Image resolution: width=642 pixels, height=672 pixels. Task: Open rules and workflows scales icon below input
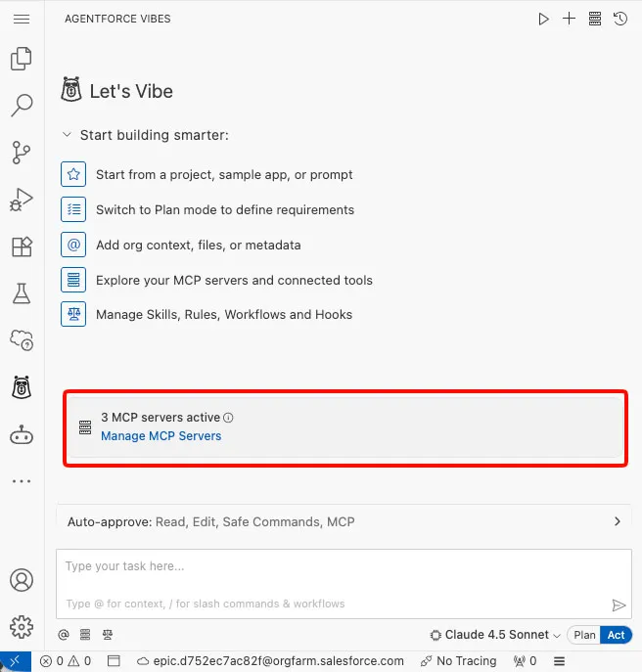tap(108, 634)
